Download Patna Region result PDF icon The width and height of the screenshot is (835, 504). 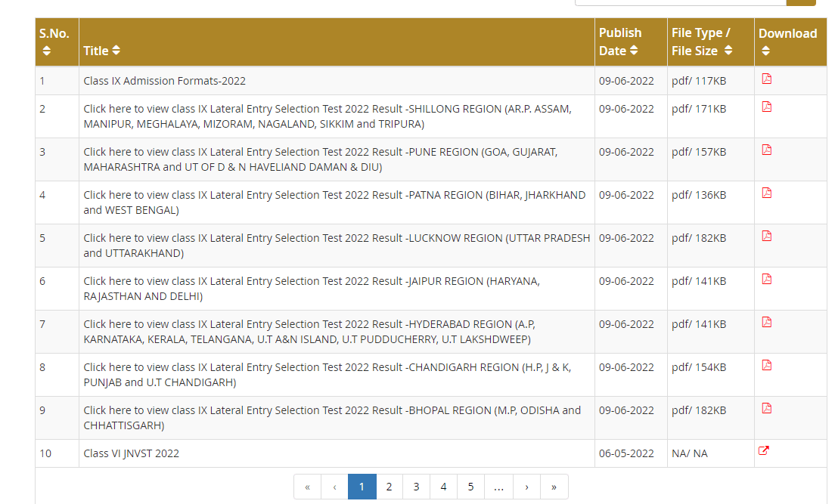tap(766, 193)
